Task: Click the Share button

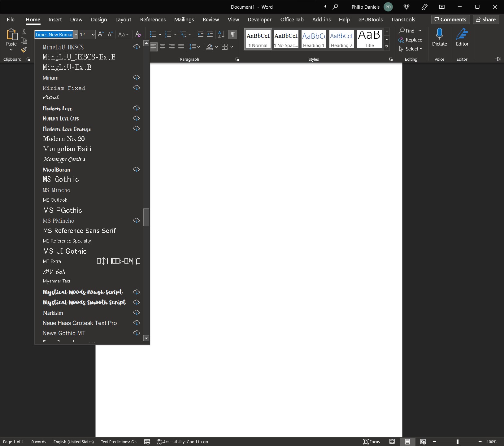Action: (x=486, y=20)
